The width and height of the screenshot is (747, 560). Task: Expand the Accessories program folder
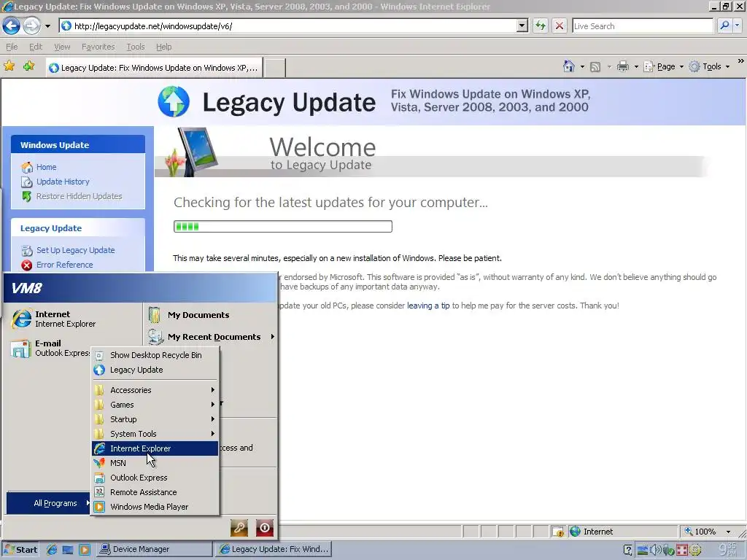(x=155, y=390)
